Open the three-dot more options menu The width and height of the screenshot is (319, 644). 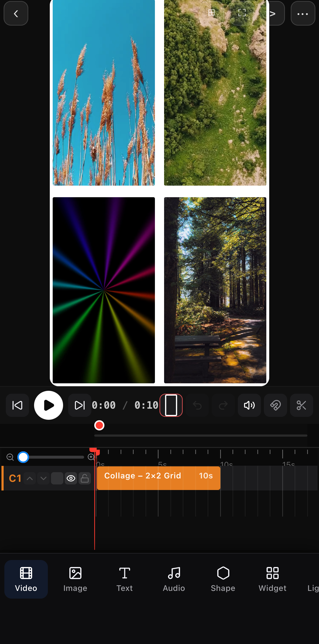[x=303, y=14]
